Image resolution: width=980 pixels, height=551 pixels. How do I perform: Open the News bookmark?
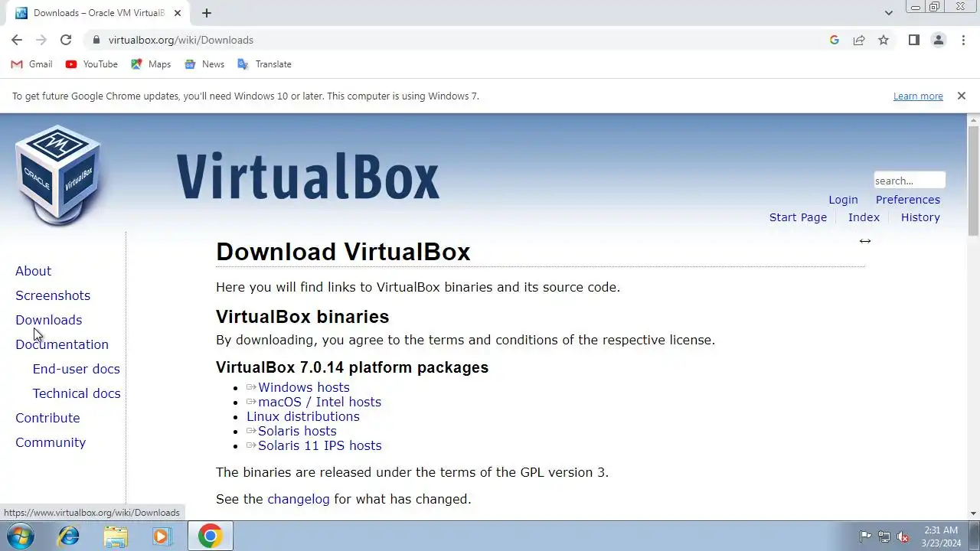(204, 64)
